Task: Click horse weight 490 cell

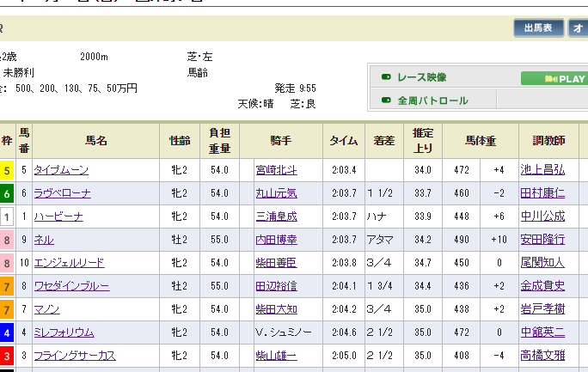Action: point(462,240)
